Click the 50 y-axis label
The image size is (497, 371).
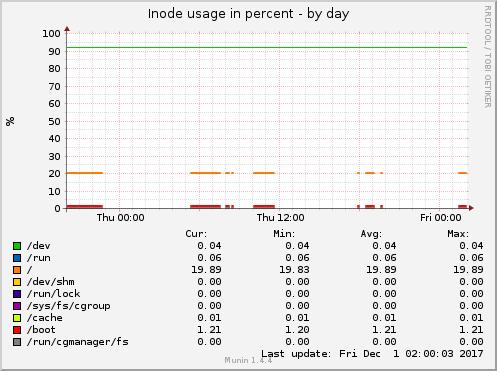click(54, 122)
